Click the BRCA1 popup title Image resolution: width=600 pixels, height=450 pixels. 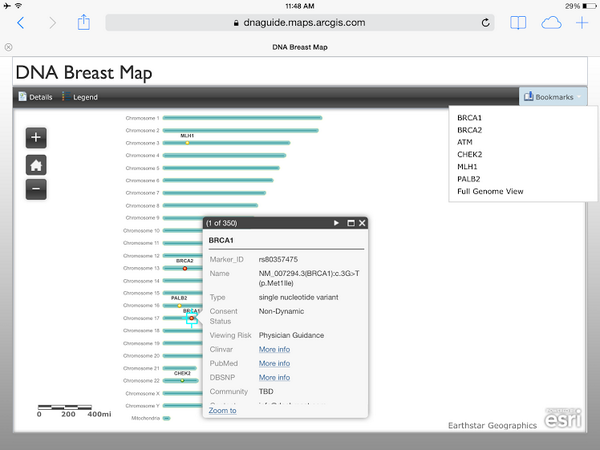click(x=221, y=240)
